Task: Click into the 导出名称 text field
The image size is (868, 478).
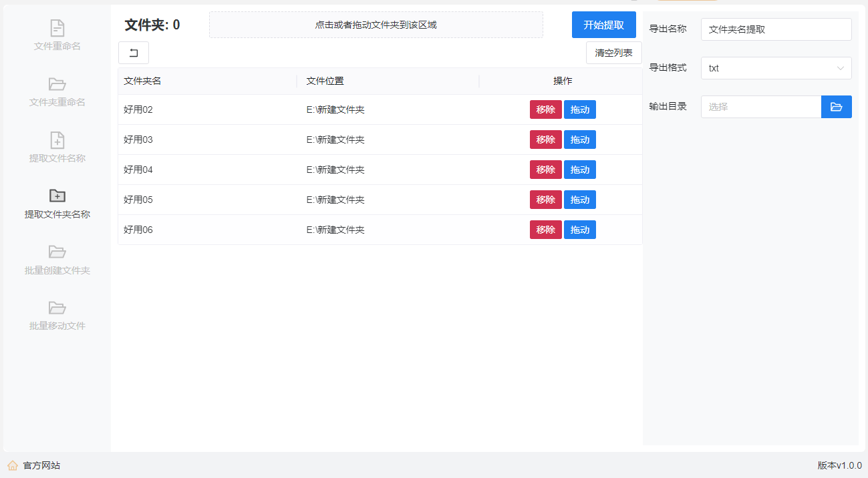Action: coord(776,29)
